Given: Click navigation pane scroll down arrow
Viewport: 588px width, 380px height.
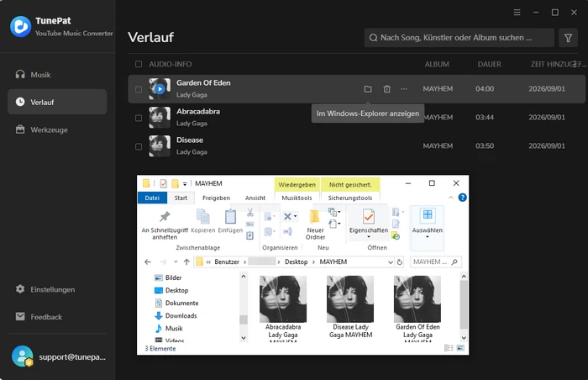Looking at the screenshot, I should 244,338.
